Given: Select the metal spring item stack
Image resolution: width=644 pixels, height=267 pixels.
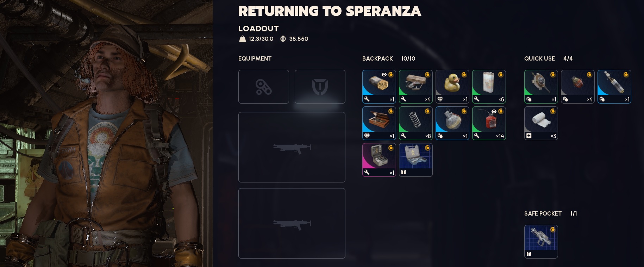Looking at the screenshot, I should (415, 123).
